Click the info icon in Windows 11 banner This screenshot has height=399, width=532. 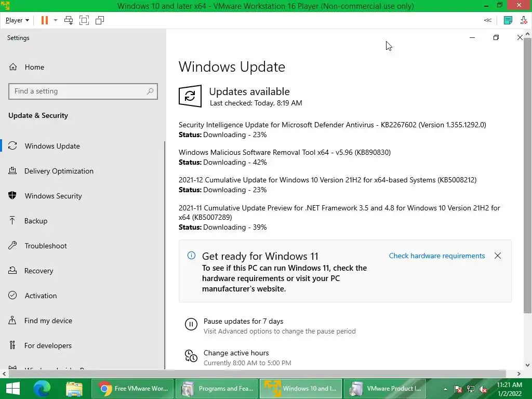coord(191,256)
